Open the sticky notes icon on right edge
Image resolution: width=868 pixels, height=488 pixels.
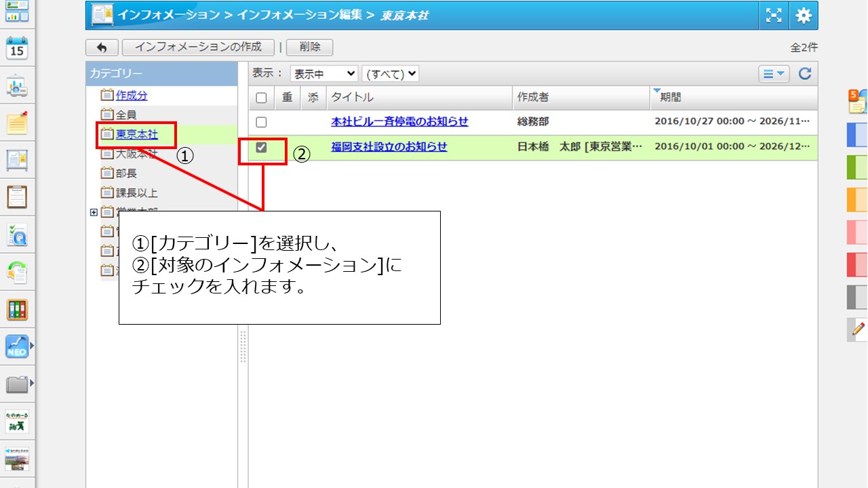click(857, 102)
